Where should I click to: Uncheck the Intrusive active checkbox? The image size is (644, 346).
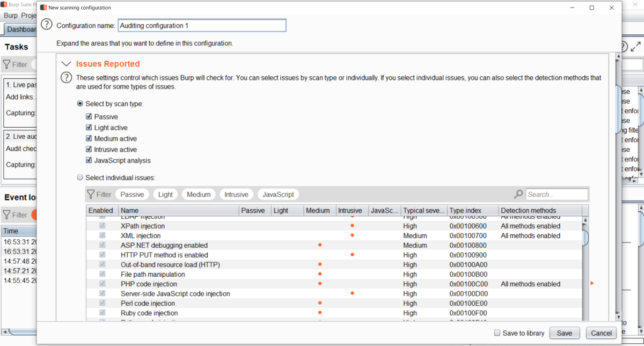89,150
